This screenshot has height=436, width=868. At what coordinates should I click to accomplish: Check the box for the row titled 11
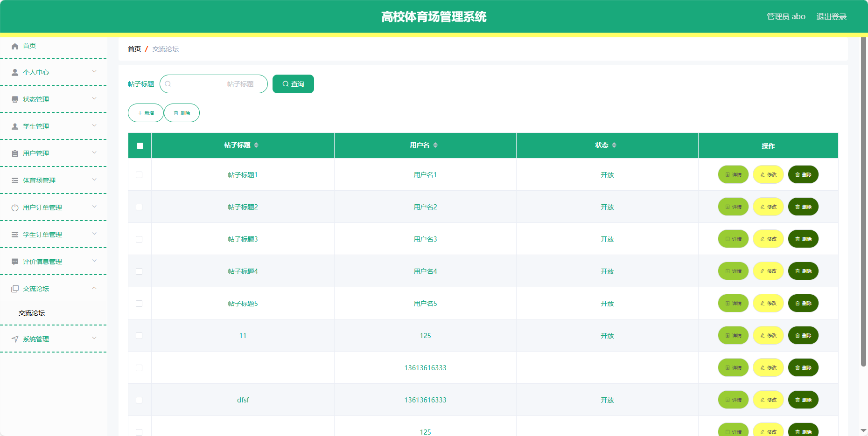139,336
